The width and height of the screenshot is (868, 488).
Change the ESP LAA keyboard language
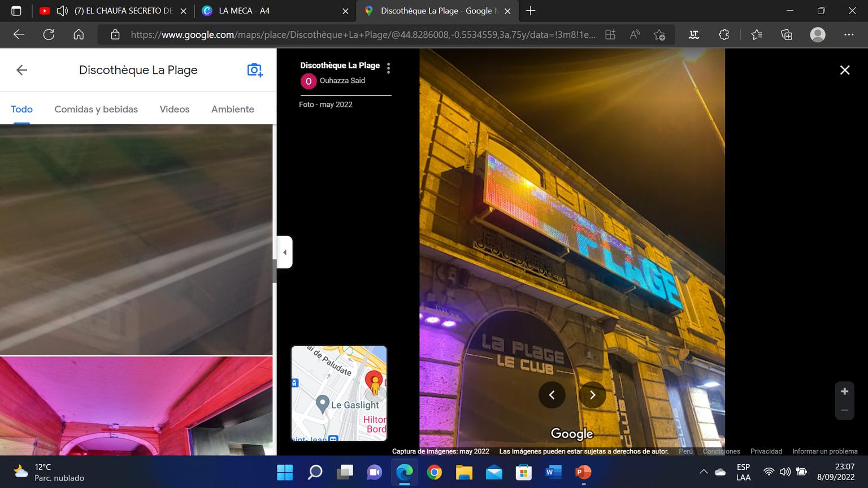[743, 472]
